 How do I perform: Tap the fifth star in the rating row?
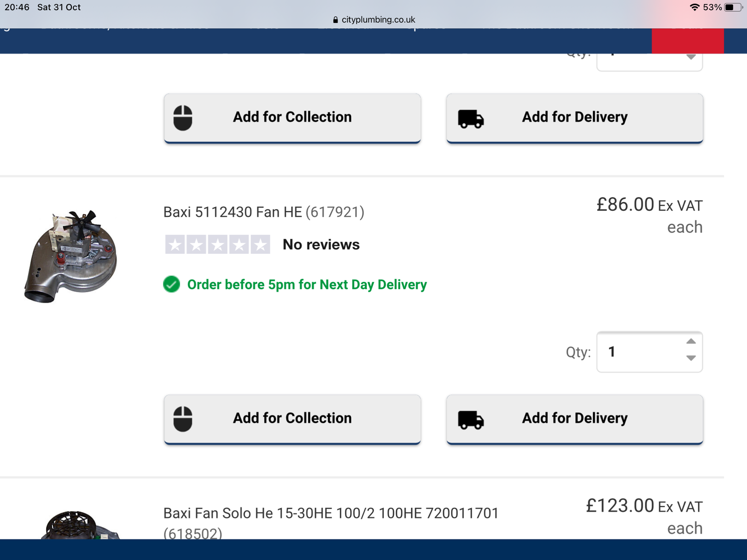pyautogui.click(x=260, y=245)
